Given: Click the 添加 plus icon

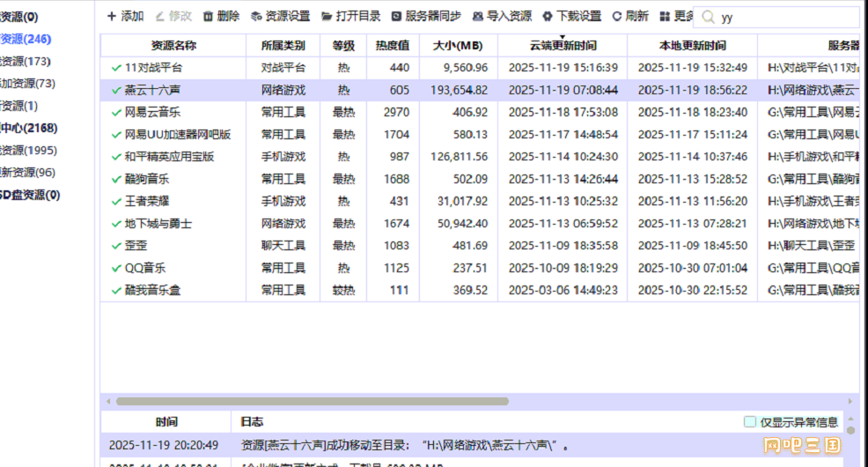Looking at the screenshot, I should [111, 16].
